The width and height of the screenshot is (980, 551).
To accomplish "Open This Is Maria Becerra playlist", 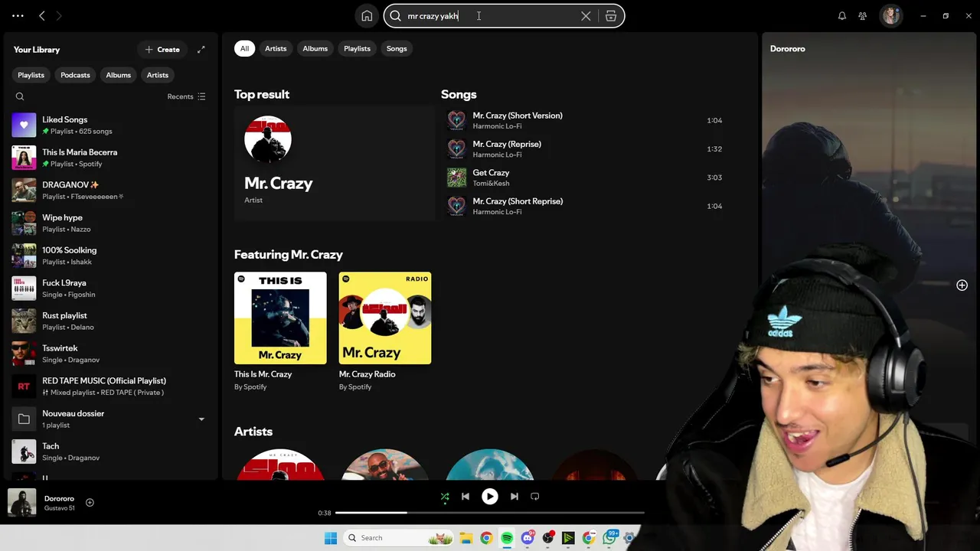I will 111,158.
